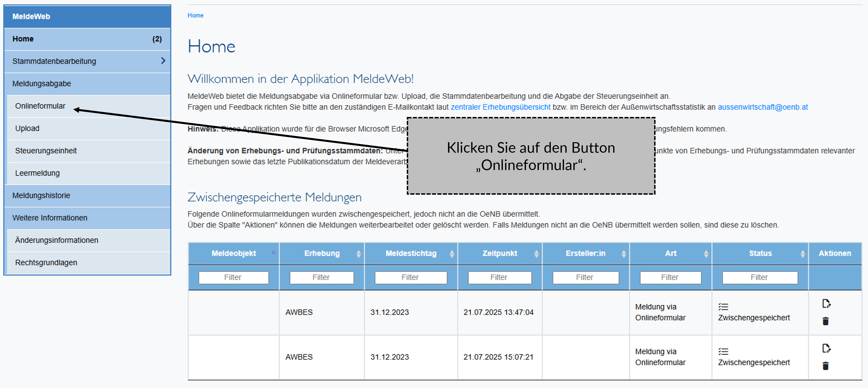Sort table by Erhebung column arrows
Image resolution: width=868 pixels, height=388 pixels.
pyautogui.click(x=358, y=254)
